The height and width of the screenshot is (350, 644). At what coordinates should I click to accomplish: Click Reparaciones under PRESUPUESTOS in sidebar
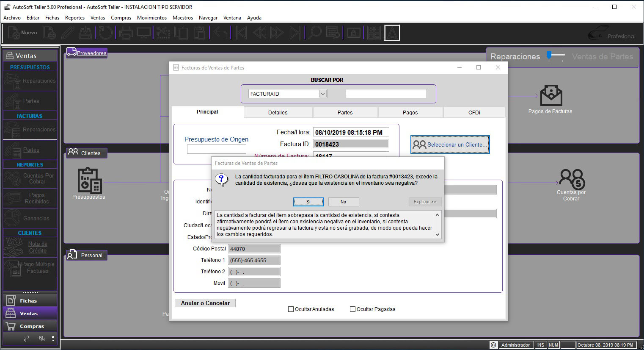[x=30, y=81]
